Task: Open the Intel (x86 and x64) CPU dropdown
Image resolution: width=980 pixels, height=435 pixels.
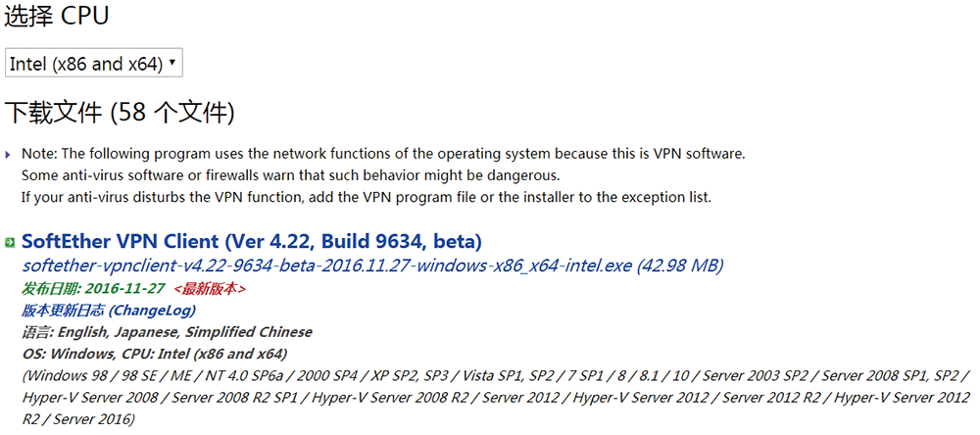Action: pyautogui.click(x=94, y=63)
